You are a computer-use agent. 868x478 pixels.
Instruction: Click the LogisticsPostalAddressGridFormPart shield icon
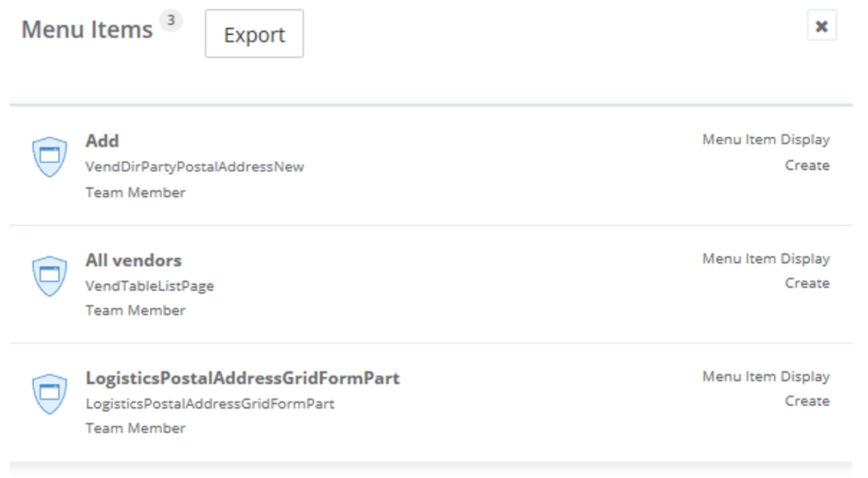(x=50, y=394)
